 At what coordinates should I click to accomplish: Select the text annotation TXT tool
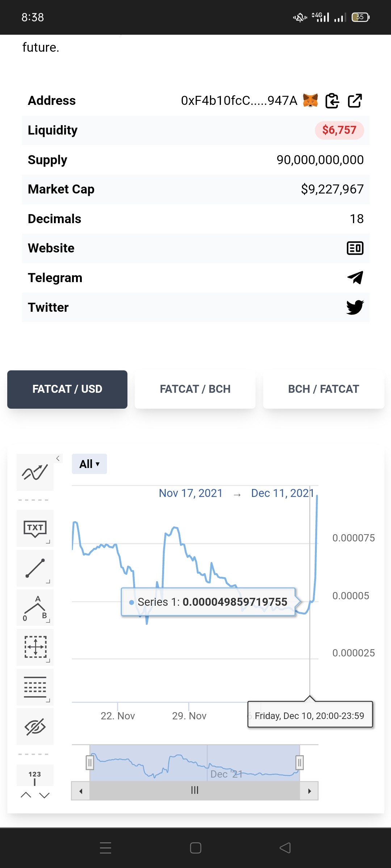point(35,528)
